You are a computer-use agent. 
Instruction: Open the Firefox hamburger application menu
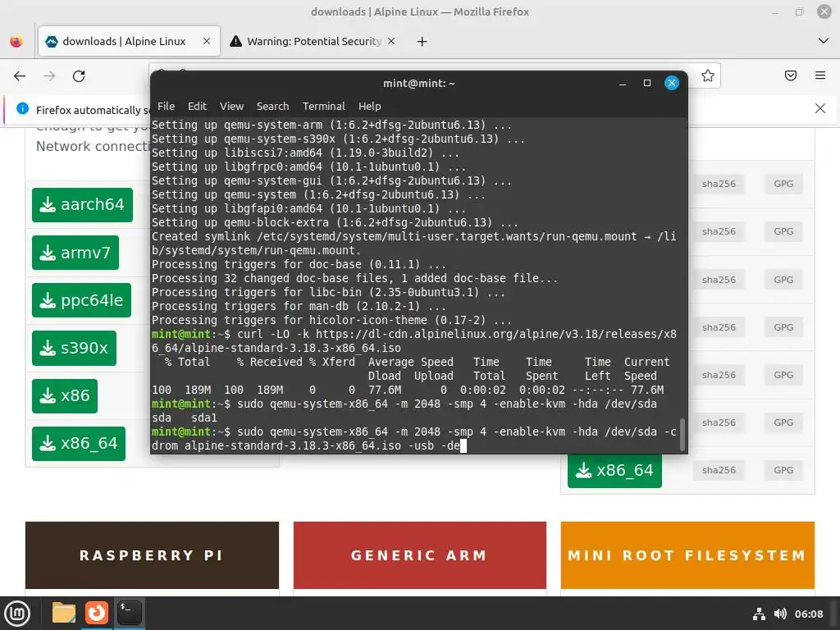(820, 75)
